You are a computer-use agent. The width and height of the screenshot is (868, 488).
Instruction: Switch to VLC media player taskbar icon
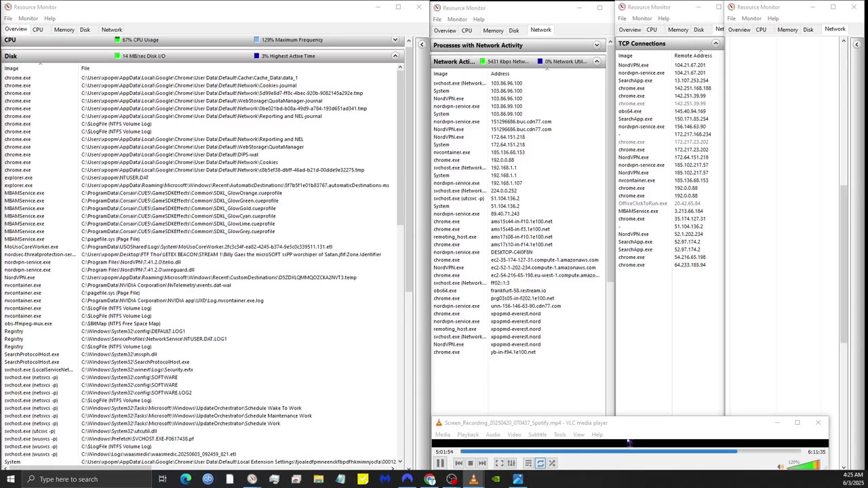click(x=473, y=479)
